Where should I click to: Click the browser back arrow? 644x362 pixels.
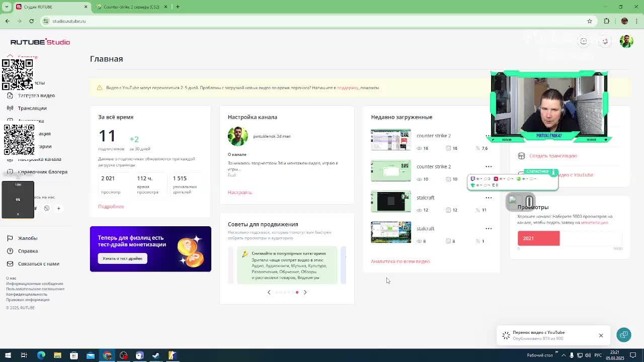[x=8, y=21]
